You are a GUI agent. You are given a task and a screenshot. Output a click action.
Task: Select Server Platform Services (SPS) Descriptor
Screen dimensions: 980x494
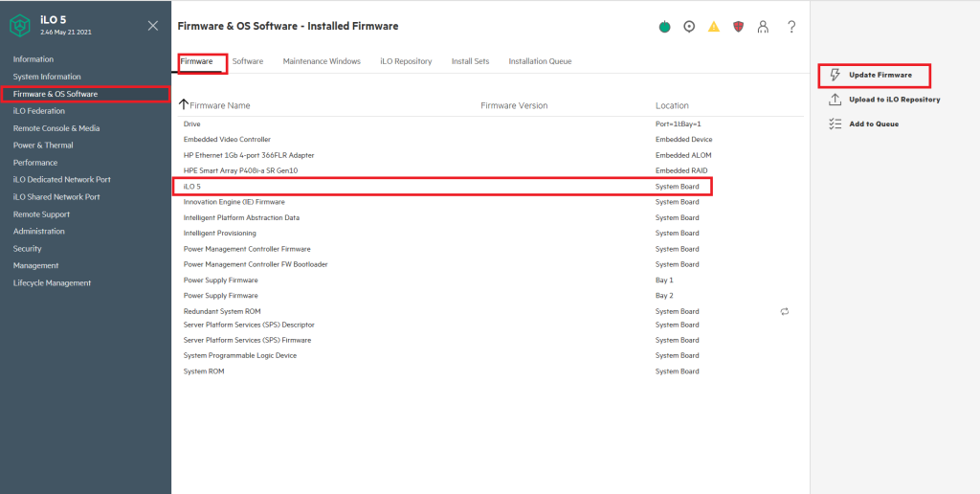[491, 326]
